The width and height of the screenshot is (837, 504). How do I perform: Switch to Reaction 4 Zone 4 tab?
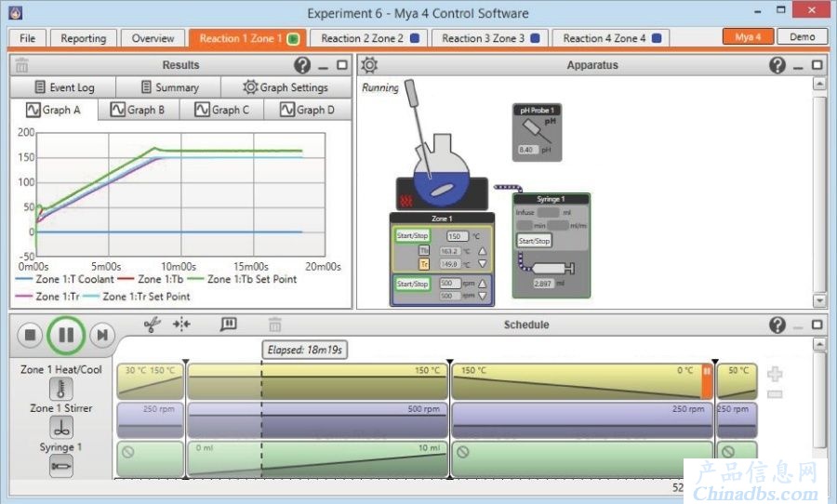[611, 38]
